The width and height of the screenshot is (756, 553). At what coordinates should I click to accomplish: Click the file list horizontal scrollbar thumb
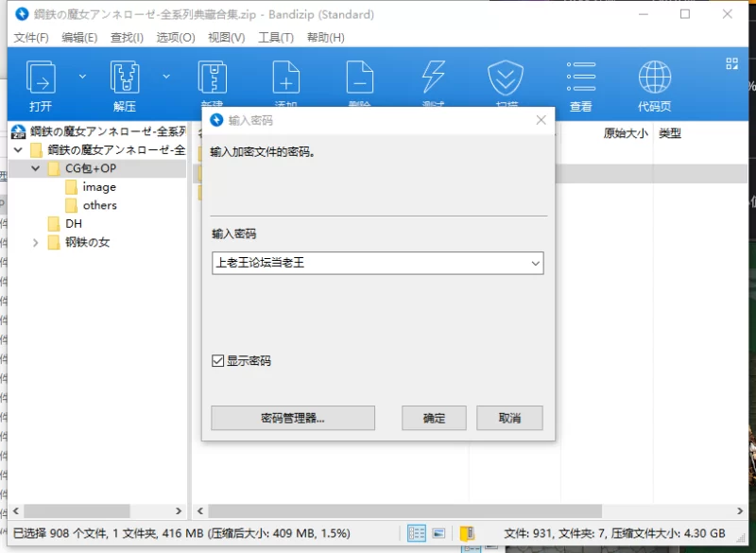point(405,511)
